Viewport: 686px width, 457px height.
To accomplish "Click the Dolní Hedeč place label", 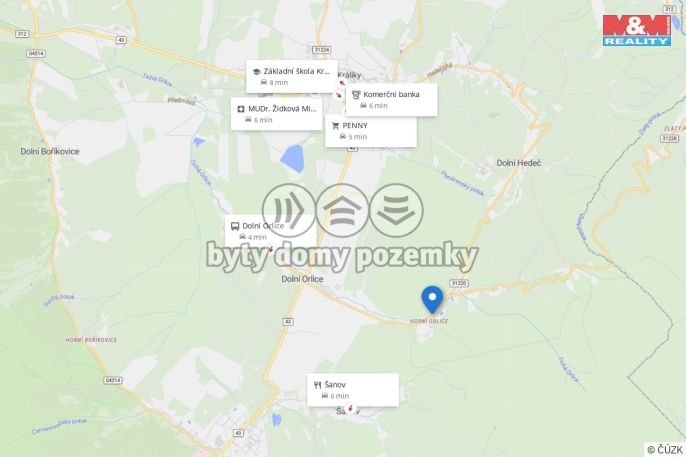I will click(x=518, y=163).
